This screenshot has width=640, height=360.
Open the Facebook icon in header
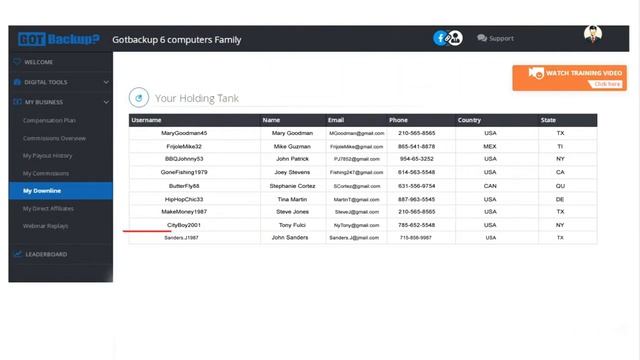[x=440, y=38]
